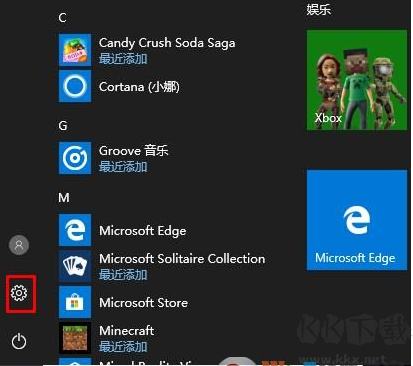Select Candy Crush Soda Saga text label
Image resolution: width=413 pixels, height=366 pixels.
tap(167, 43)
